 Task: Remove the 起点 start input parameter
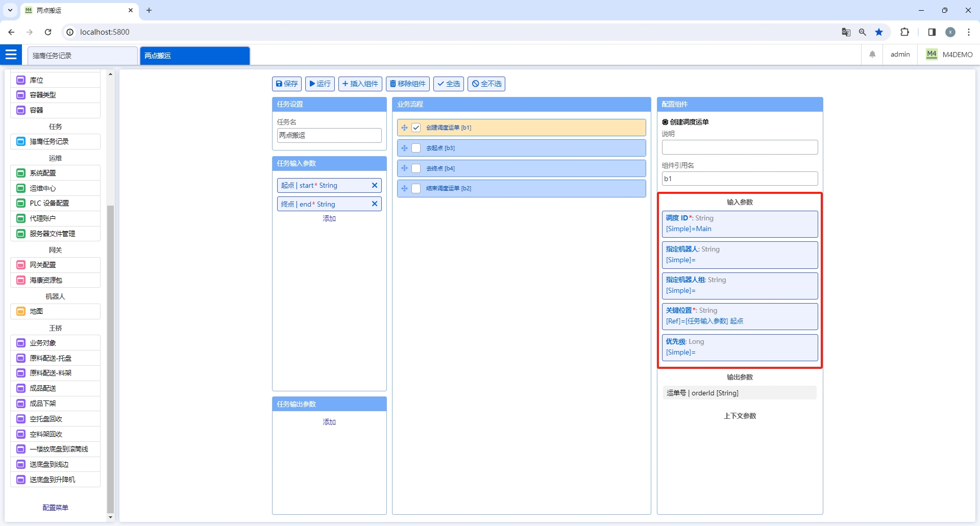[x=375, y=185]
